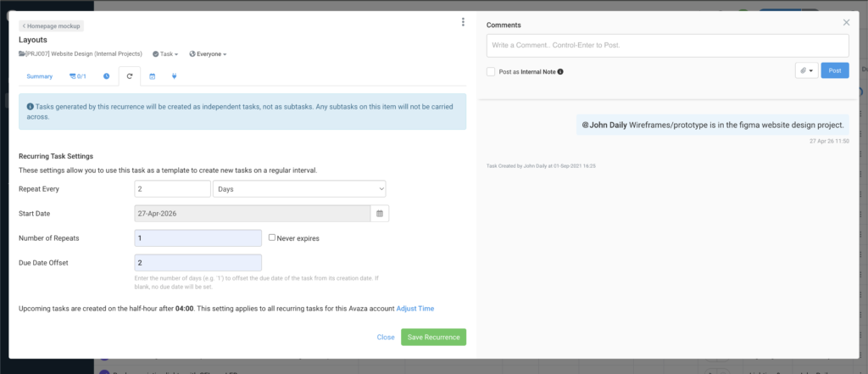The image size is (868, 374).
Task: Open the three-dot task options menu
Action: click(463, 22)
